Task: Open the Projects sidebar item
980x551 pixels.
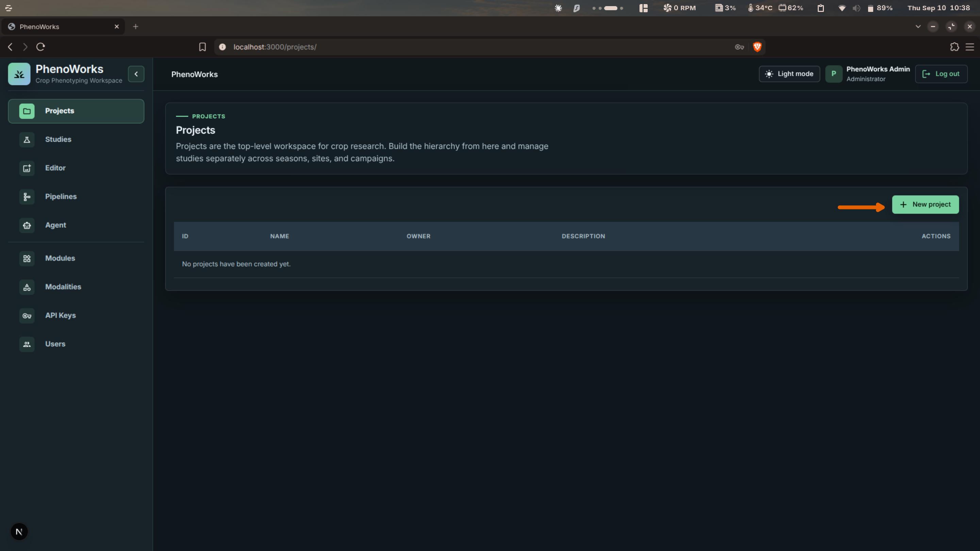Action: click(76, 111)
